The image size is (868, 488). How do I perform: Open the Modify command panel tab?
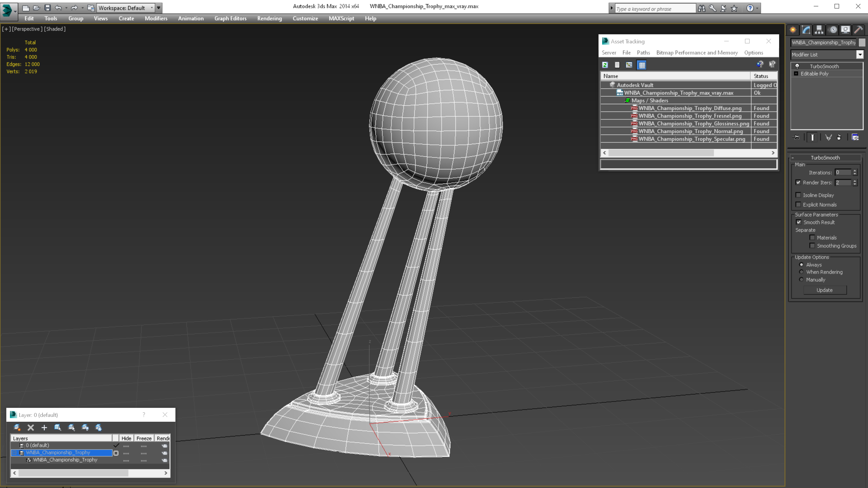806,30
